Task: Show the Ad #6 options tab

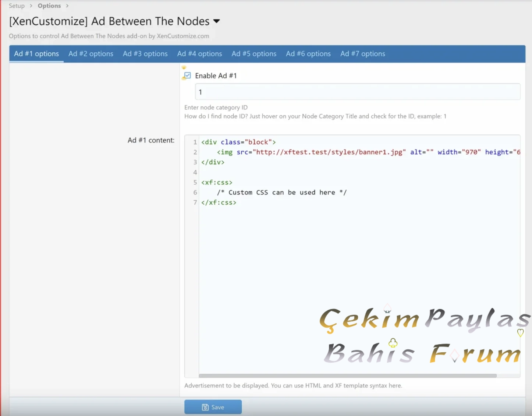Action: pyautogui.click(x=308, y=54)
